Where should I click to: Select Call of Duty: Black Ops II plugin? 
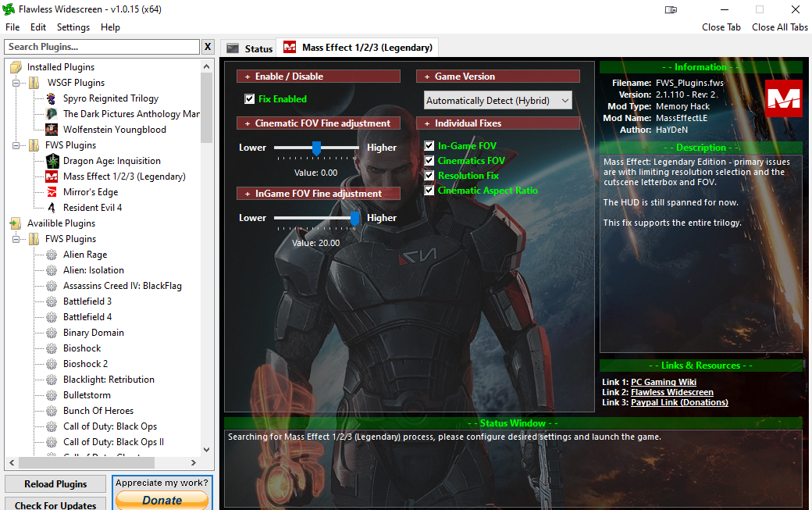(x=113, y=442)
